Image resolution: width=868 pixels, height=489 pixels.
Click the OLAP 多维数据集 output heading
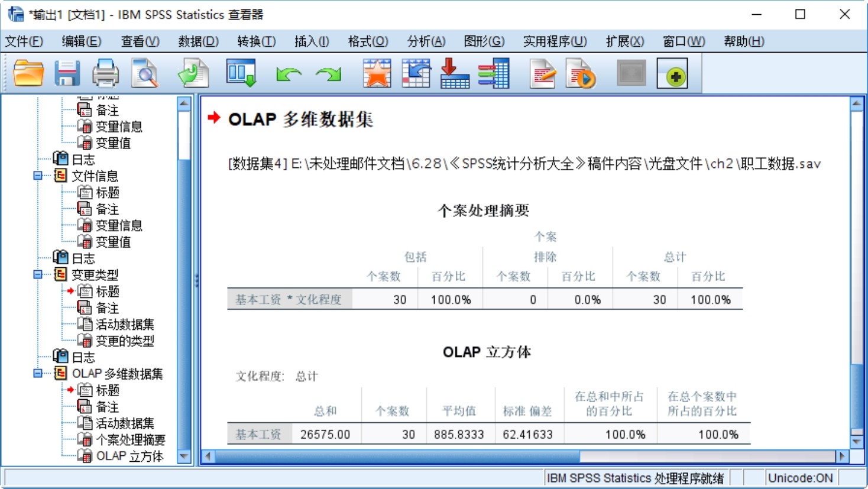pos(301,119)
